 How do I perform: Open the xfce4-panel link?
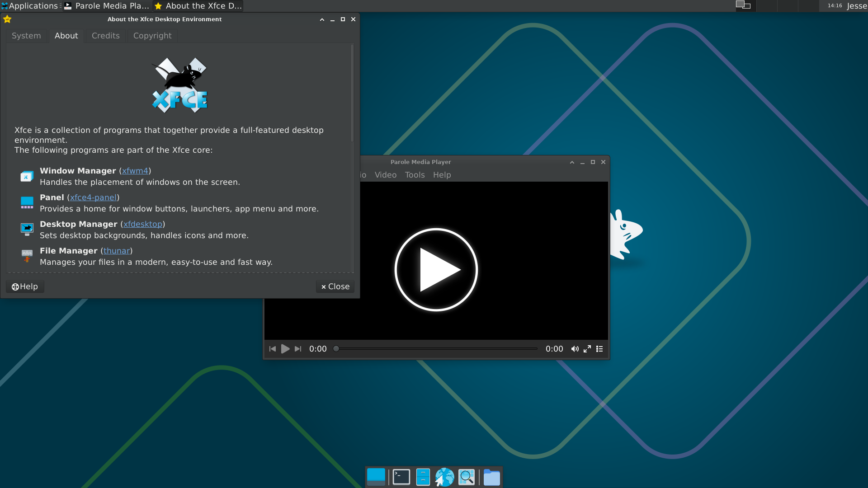[x=93, y=197]
